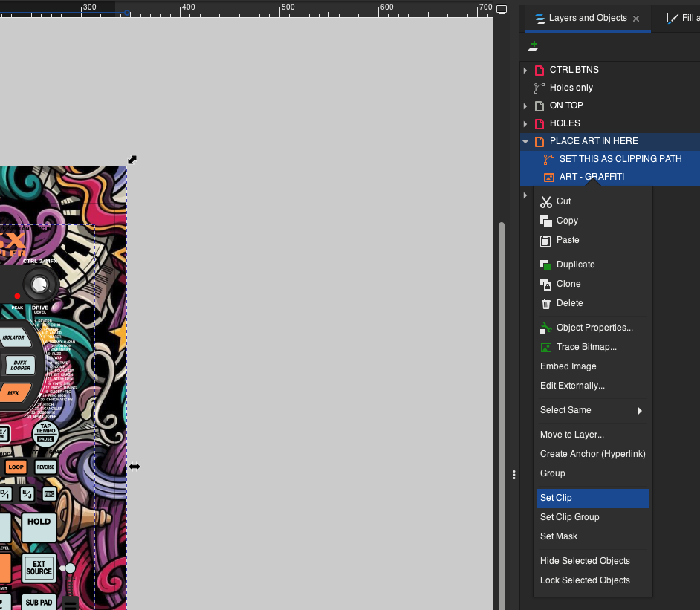The image size is (700, 610).
Task: Open Object Properties from context menu
Action: tap(594, 328)
